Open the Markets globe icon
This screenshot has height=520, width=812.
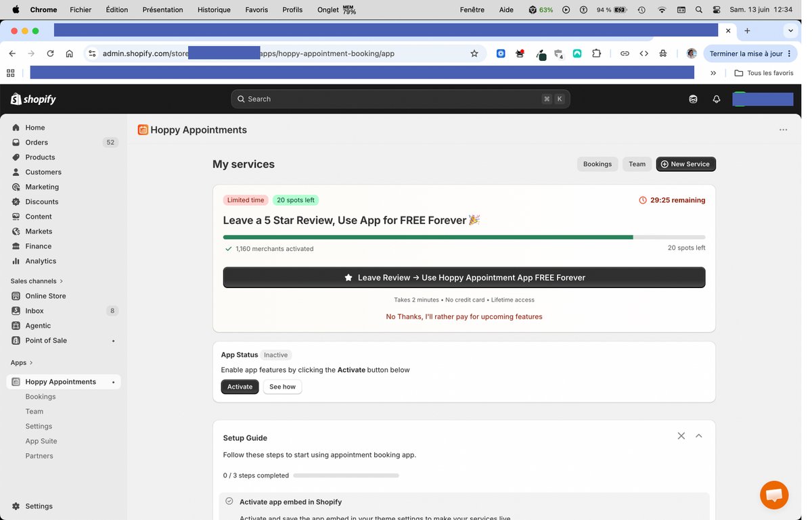click(x=16, y=231)
